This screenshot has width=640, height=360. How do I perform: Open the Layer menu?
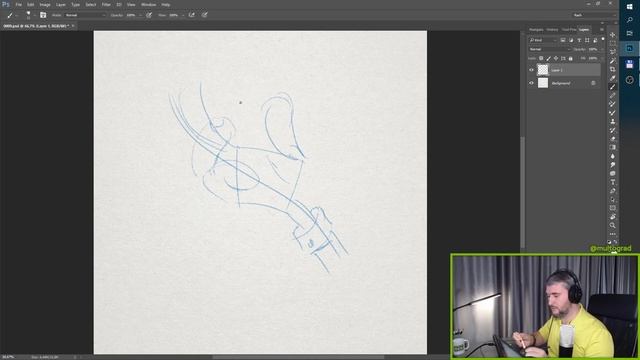(60, 4)
